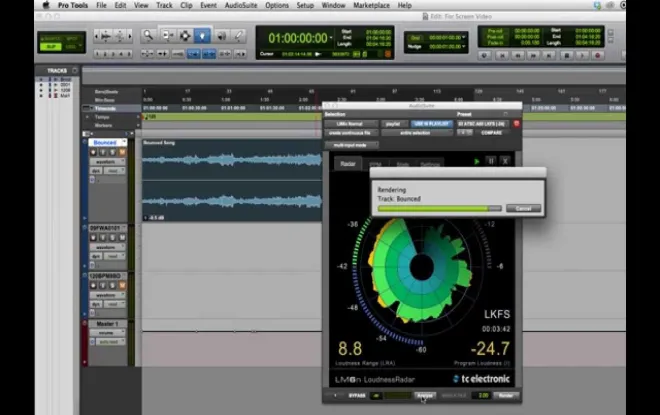Solo the Bounced track
The width and height of the screenshot is (660, 415).
click(x=112, y=152)
